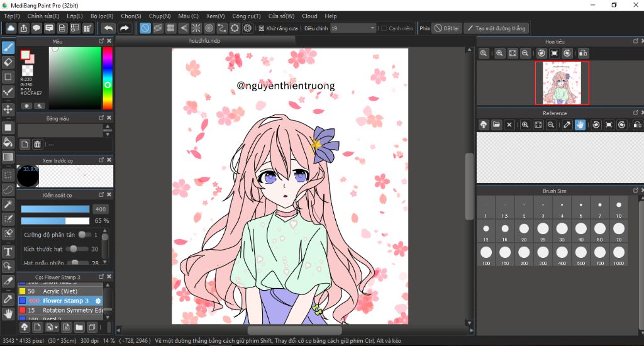Delete palette color with trash icon
This screenshot has height=346, width=644.
(x=37, y=144)
